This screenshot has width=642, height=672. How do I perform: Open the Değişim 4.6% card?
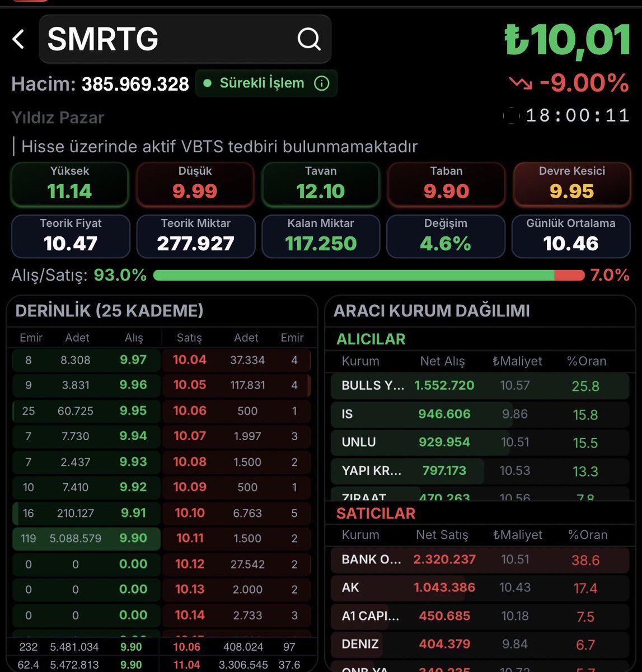point(446,236)
